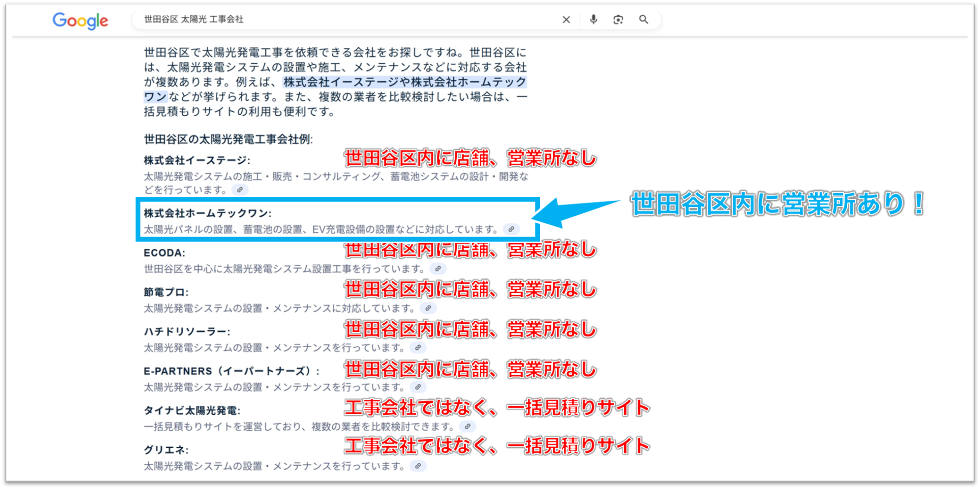Select the heading 節電プロ:
The image size is (980, 489).
pos(166,292)
